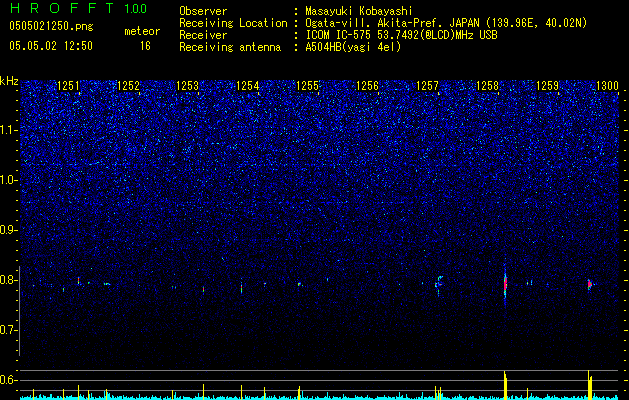Click the 1256 time marker
Screen dimensions: 629x400
click(x=367, y=86)
